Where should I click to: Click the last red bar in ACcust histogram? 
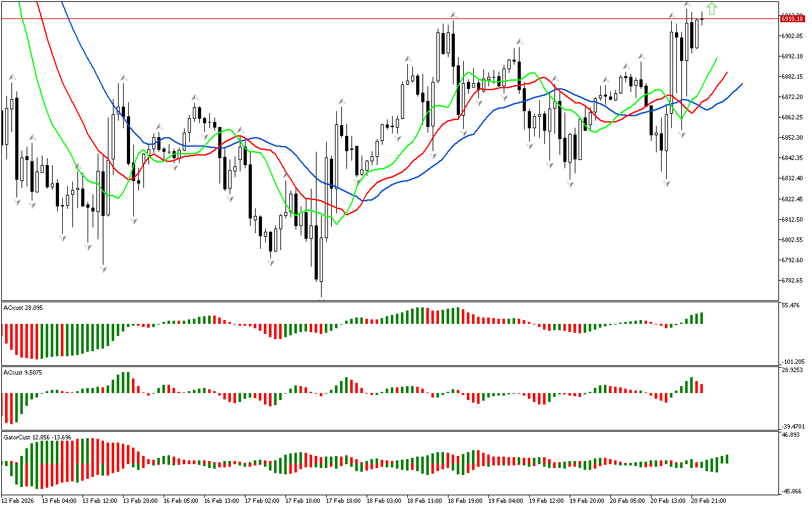tap(702, 388)
